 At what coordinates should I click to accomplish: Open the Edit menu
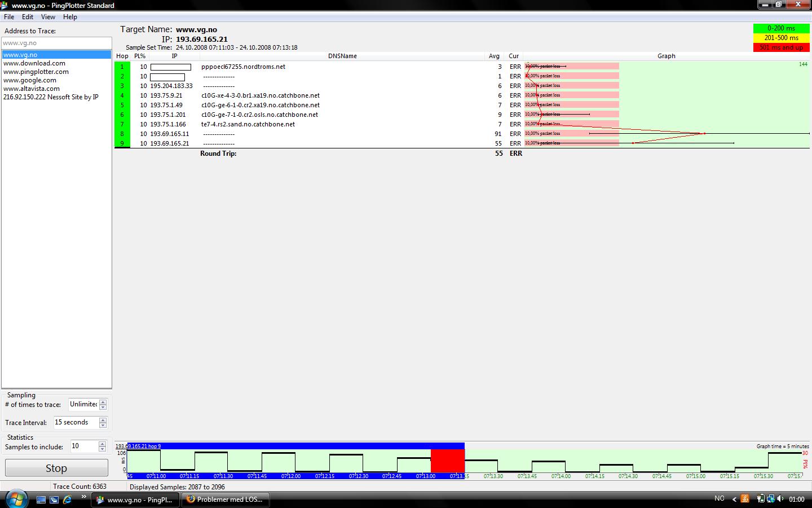coord(27,17)
